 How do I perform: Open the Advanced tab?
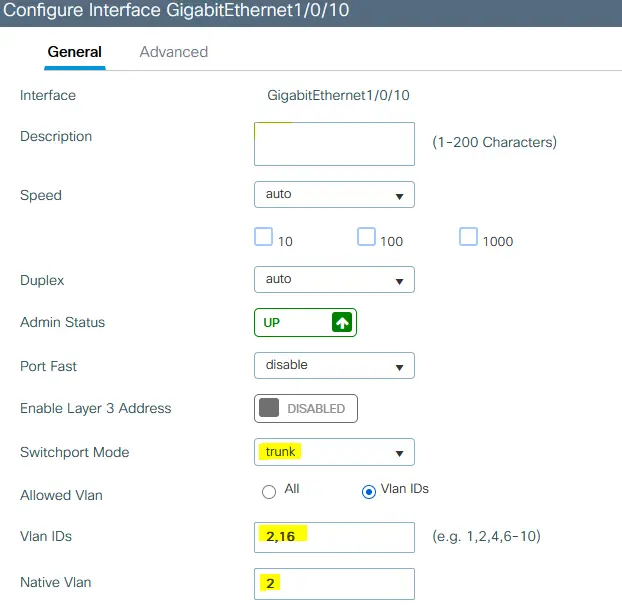(174, 52)
